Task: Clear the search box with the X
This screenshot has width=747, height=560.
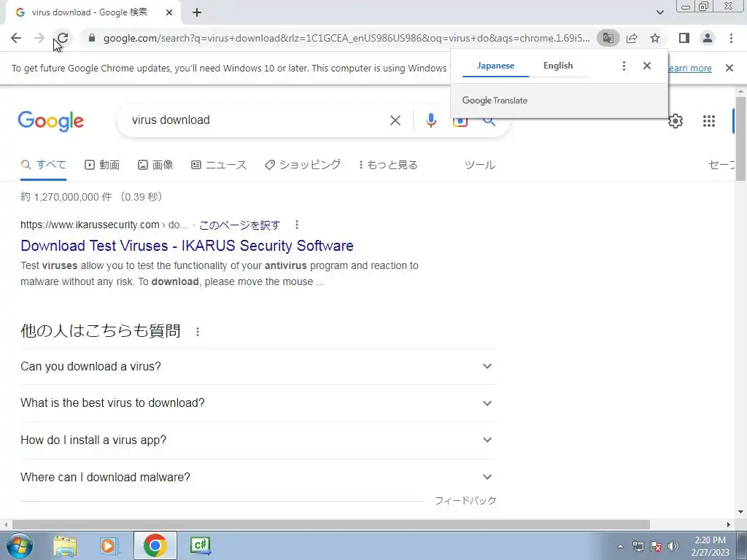Action: tap(395, 120)
